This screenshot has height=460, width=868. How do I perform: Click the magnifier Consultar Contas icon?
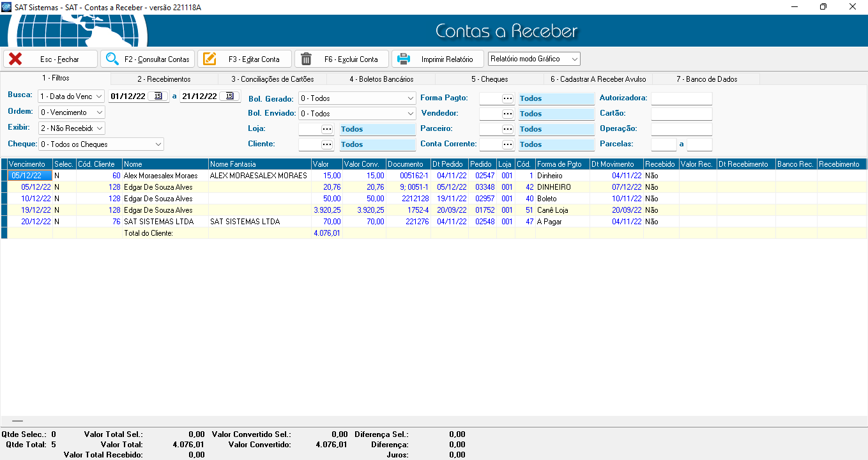coord(112,59)
